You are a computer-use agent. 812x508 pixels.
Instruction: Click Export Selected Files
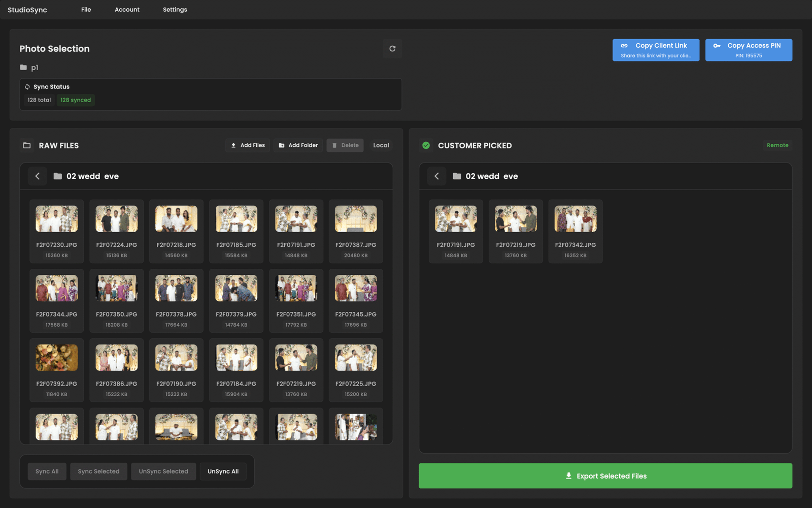(605, 476)
